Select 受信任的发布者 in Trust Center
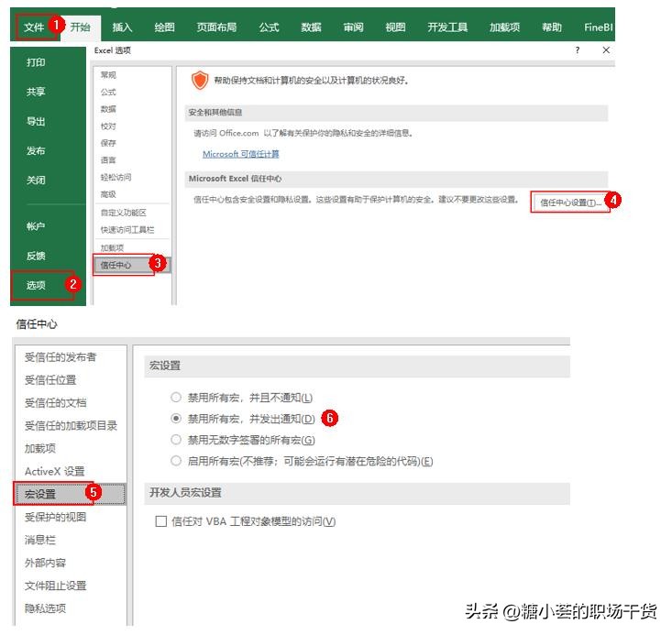 pyautogui.click(x=61, y=357)
